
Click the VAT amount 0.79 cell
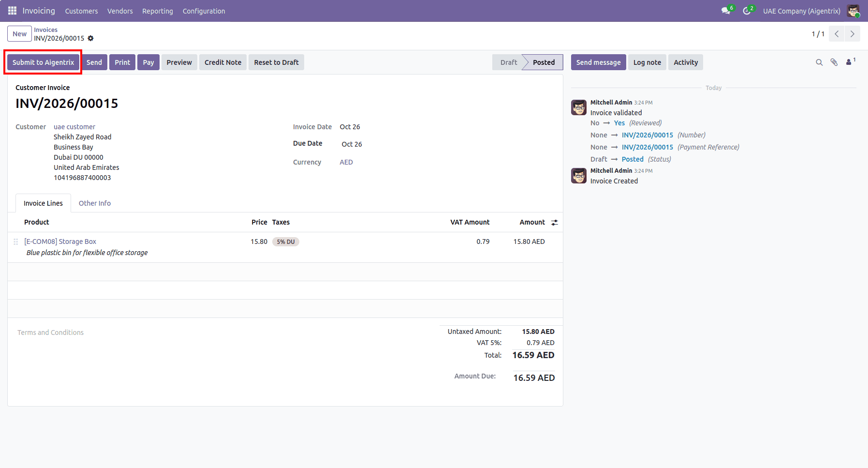pos(483,242)
